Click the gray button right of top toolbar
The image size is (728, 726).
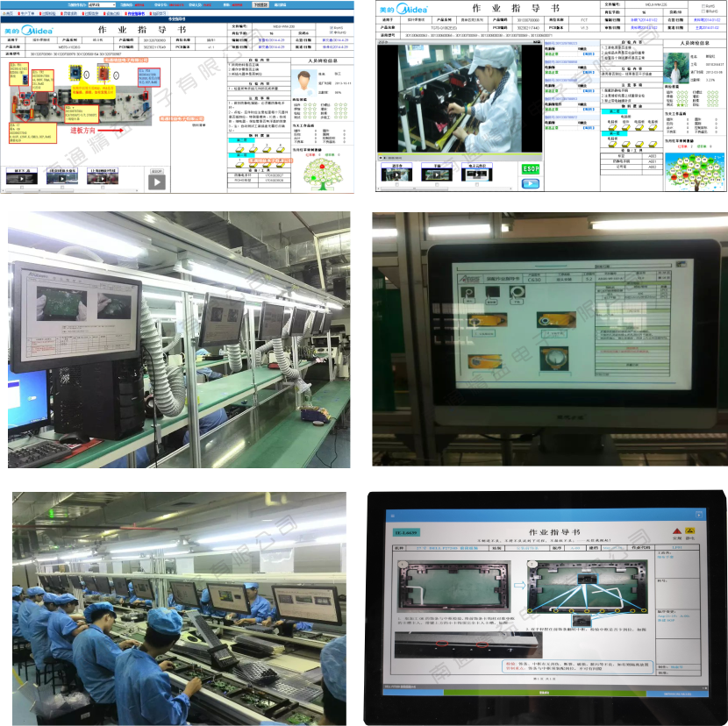point(260,4)
